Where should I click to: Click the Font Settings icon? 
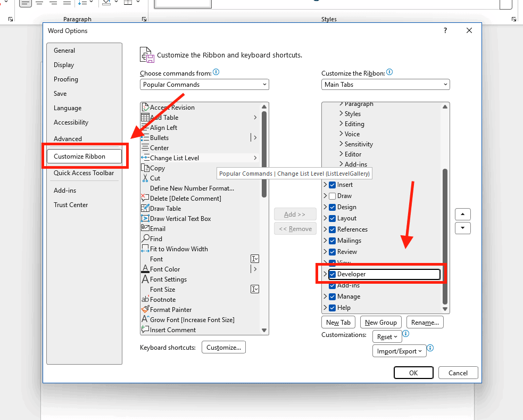click(x=145, y=279)
